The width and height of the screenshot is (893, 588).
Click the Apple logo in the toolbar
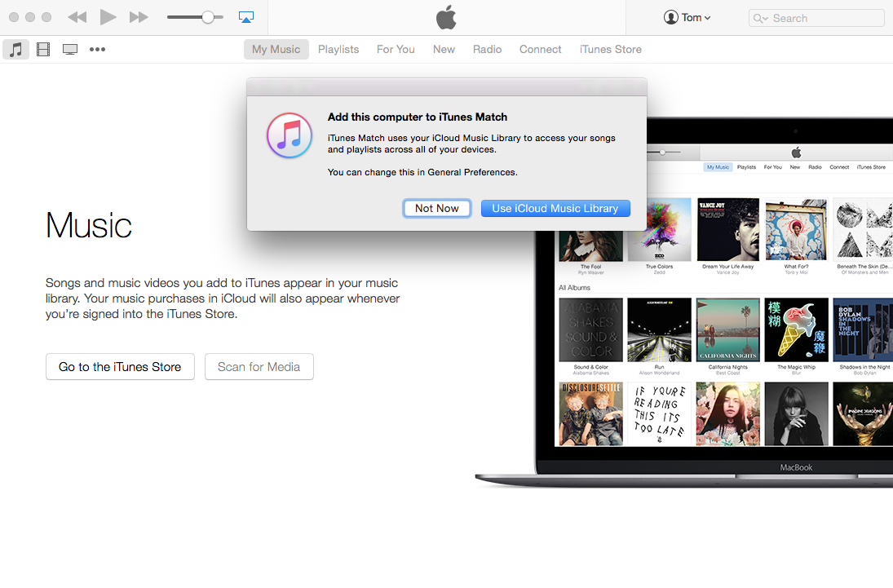(447, 17)
